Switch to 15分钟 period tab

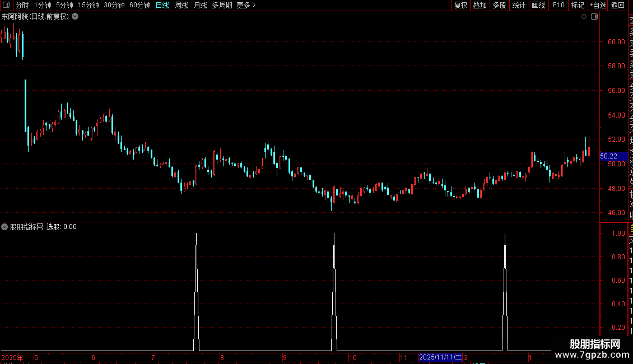89,5
